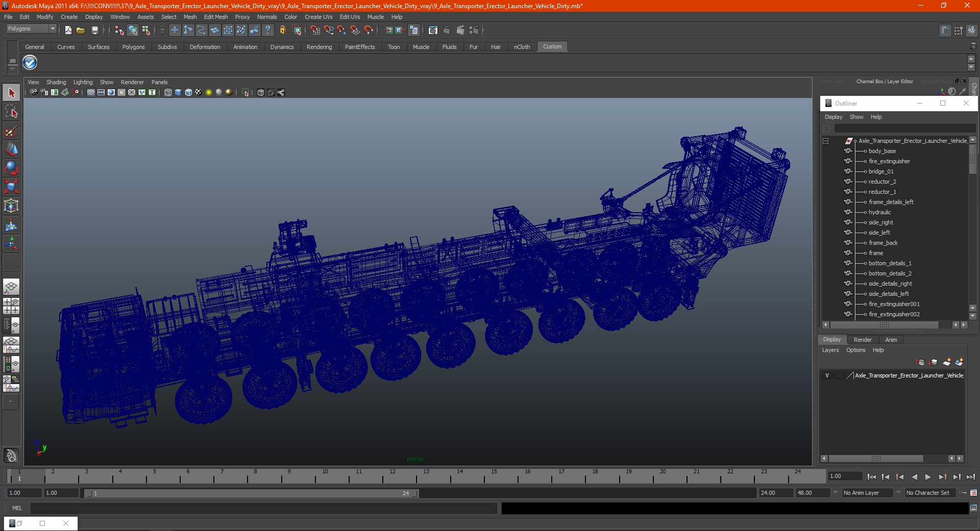Screen dimensions: 980x531
Task: Switch to the Polygons shelf tab
Action: (x=133, y=47)
